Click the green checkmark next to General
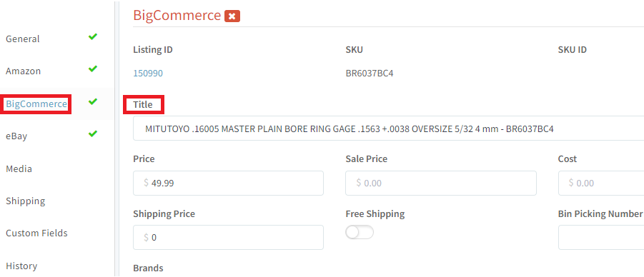Screen dimensions: 644x277 pos(93,37)
